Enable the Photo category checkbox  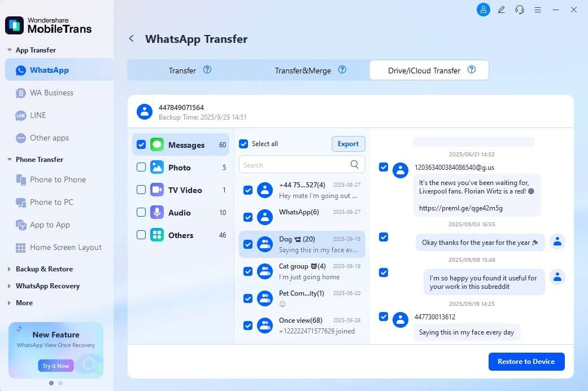(141, 167)
